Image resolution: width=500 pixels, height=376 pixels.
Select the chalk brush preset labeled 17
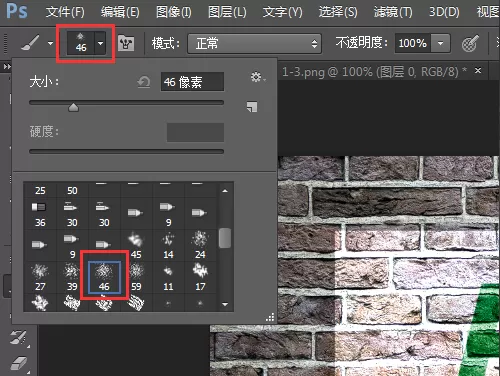[x=200, y=278]
